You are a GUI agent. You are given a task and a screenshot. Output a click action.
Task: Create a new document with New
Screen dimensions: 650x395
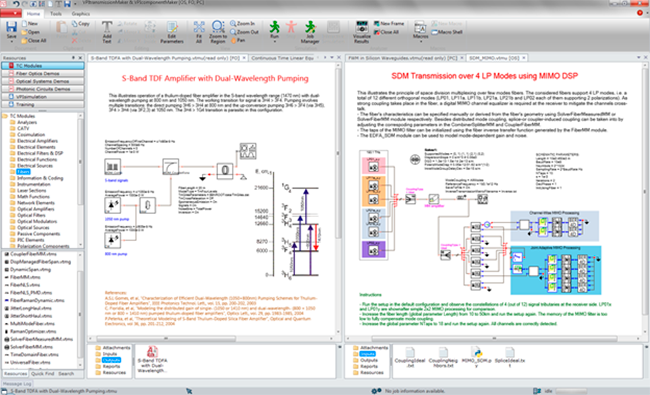click(29, 24)
